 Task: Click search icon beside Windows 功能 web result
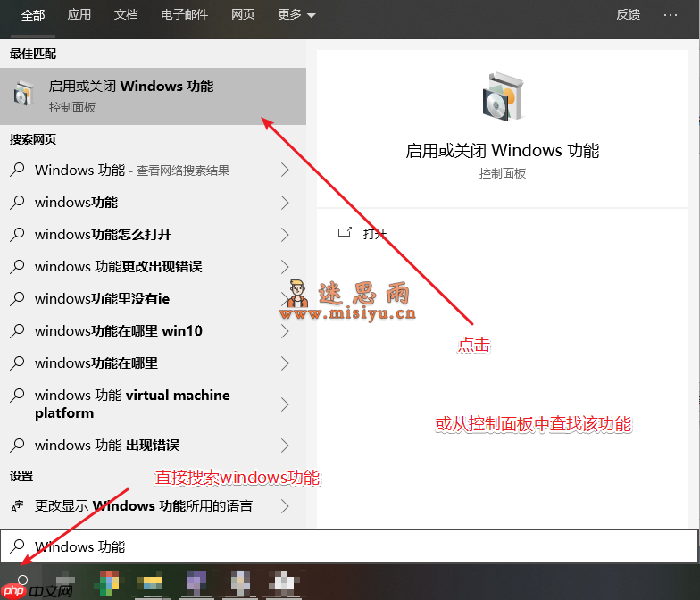click(17, 170)
